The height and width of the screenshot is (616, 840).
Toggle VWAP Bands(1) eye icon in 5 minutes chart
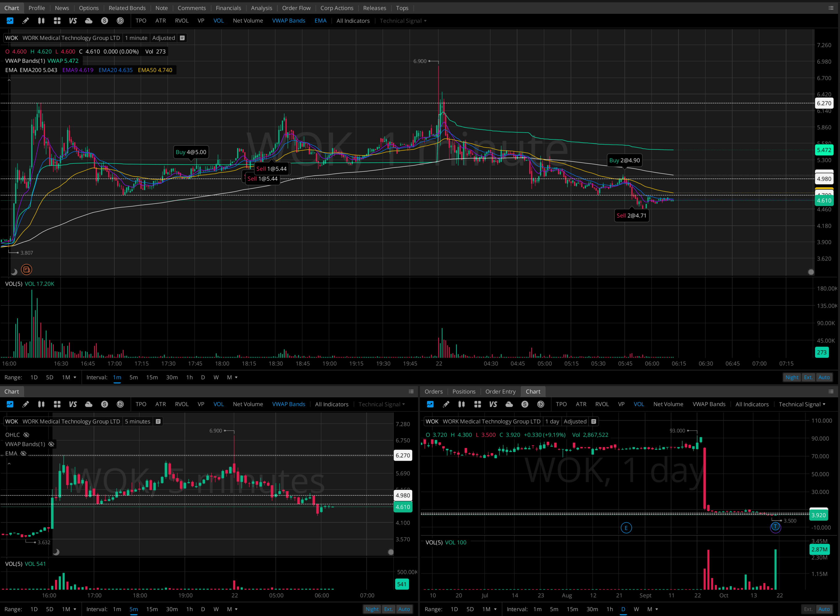click(51, 444)
